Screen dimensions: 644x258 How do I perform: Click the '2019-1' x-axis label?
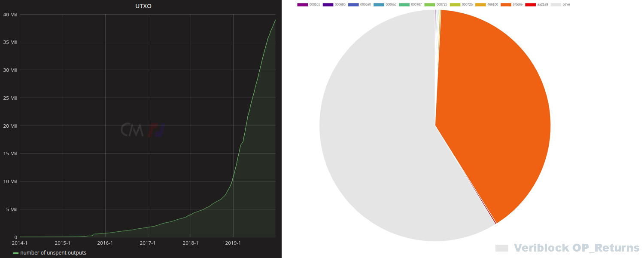point(233,243)
